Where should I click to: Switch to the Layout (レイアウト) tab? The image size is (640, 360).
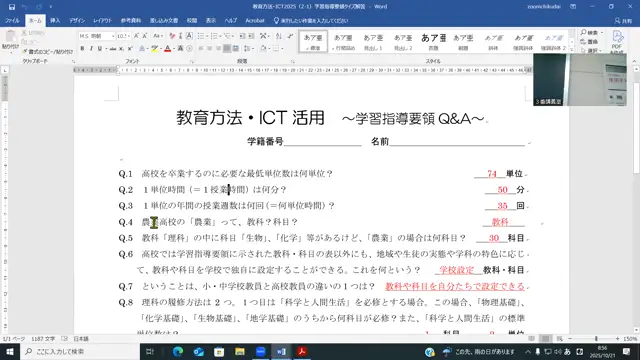[x=102, y=20]
